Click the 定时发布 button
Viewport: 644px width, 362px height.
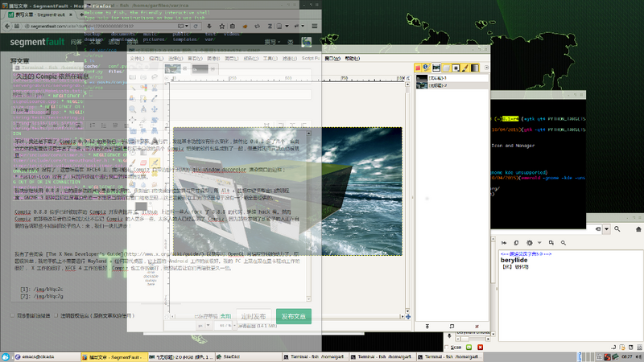[254, 316]
